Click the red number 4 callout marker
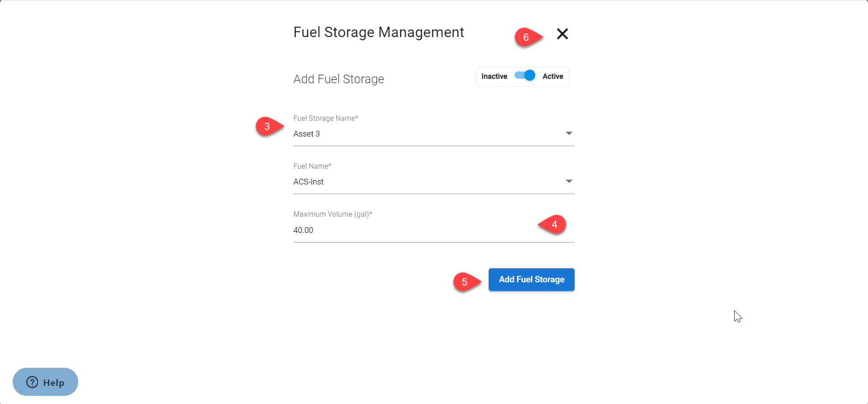 tap(554, 224)
